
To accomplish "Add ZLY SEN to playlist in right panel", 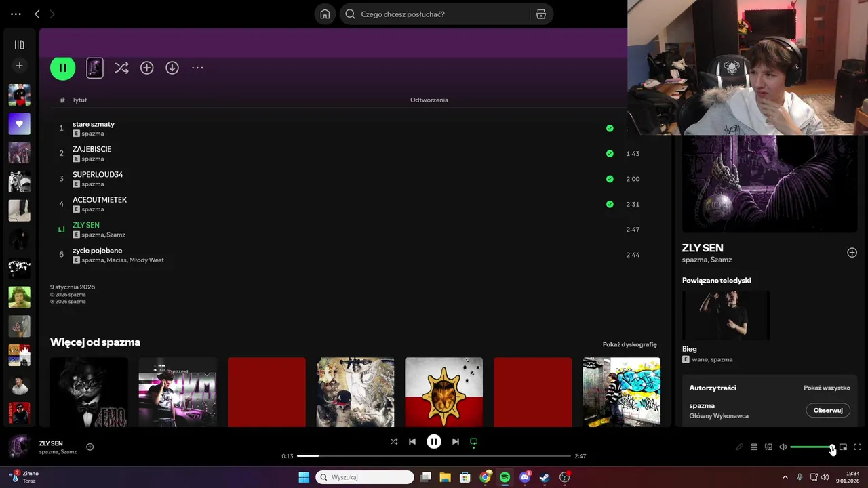I will [852, 253].
